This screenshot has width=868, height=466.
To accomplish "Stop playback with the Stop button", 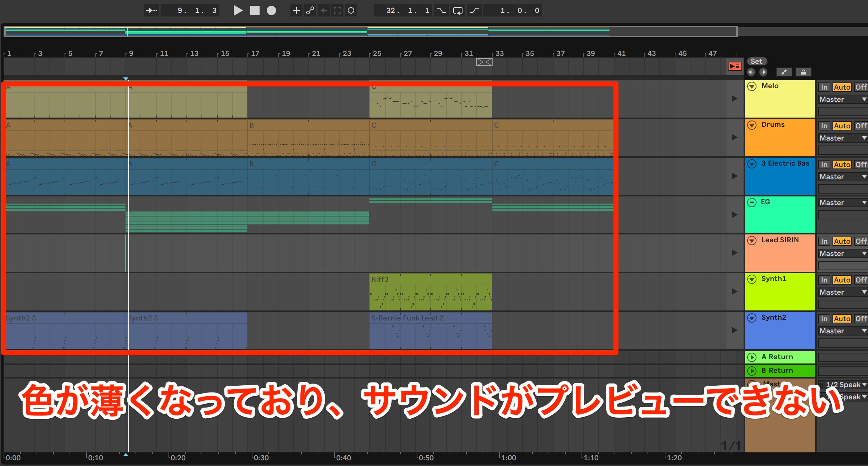I will [x=255, y=10].
